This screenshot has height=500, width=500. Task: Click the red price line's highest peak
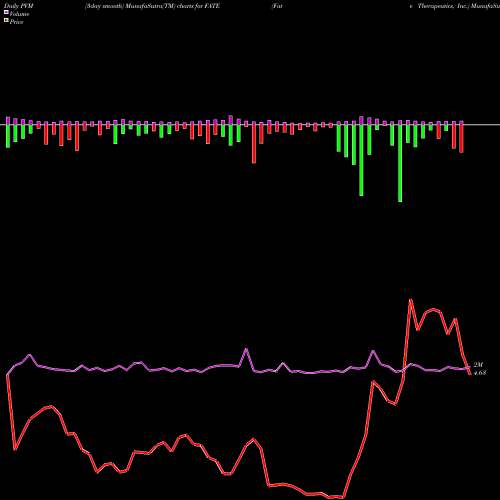click(411, 300)
